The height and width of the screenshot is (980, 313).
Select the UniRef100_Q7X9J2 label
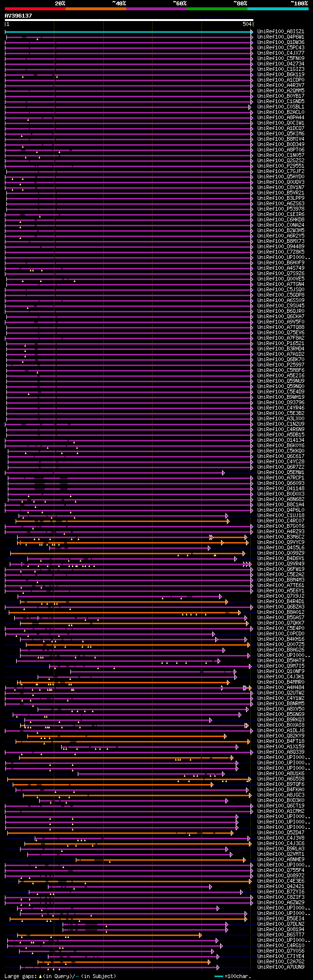(281, 596)
